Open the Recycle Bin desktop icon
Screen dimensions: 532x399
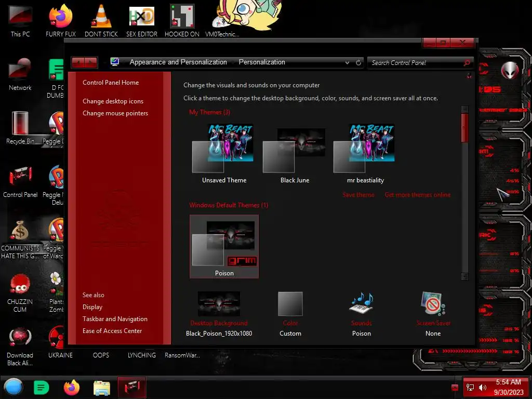(x=20, y=128)
